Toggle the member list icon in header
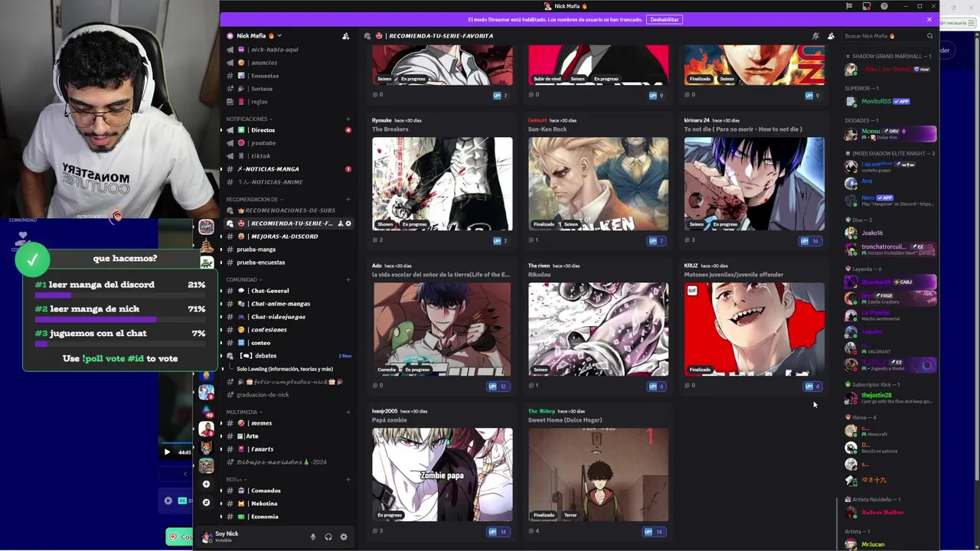 (x=831, y=36)
